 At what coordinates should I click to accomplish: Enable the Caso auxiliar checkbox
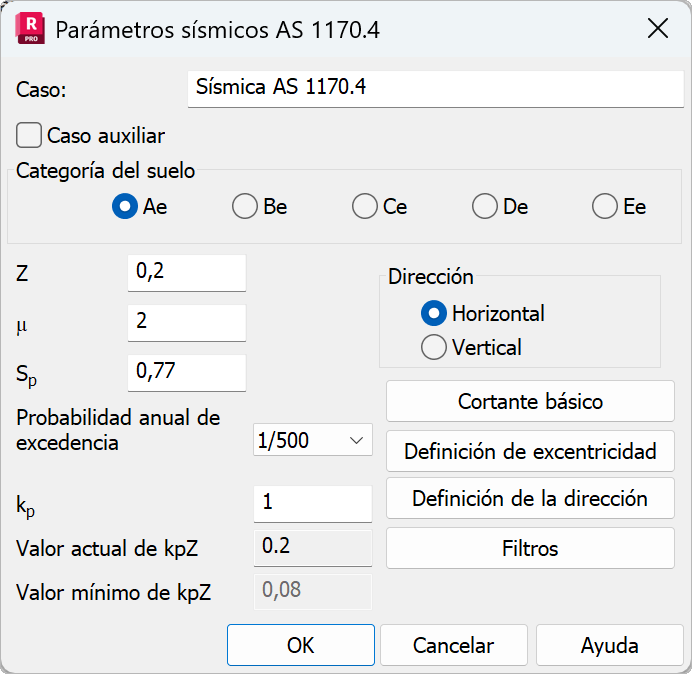click(30, 135)
